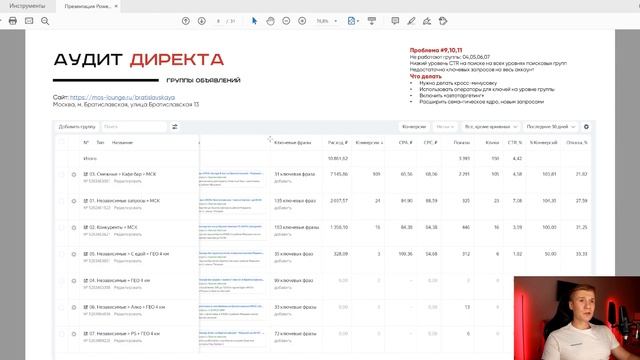
Task: Click the stamp icon at toolbar end
Action: coord(443,21)
